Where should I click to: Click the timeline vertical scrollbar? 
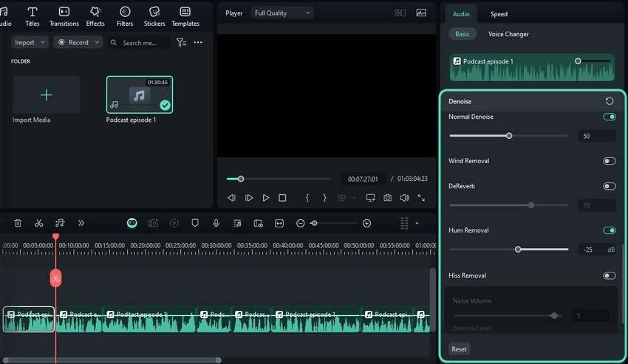pos(432,298)
